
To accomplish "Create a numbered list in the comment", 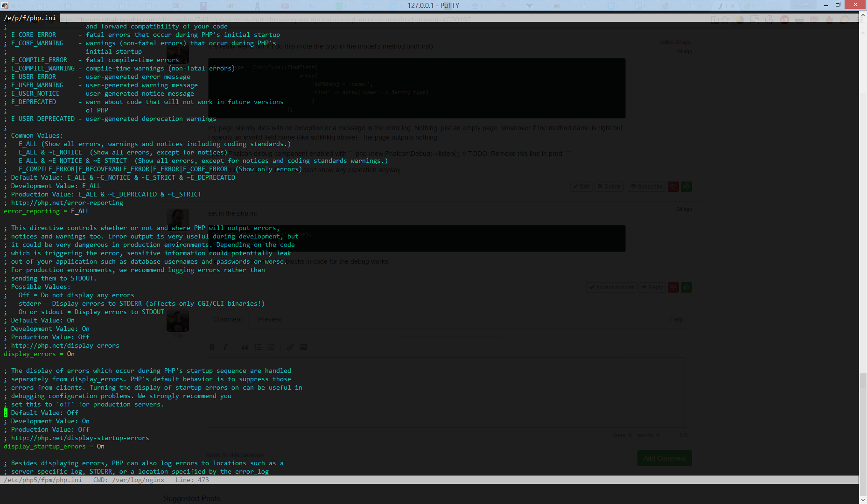I will click(272, 347).
